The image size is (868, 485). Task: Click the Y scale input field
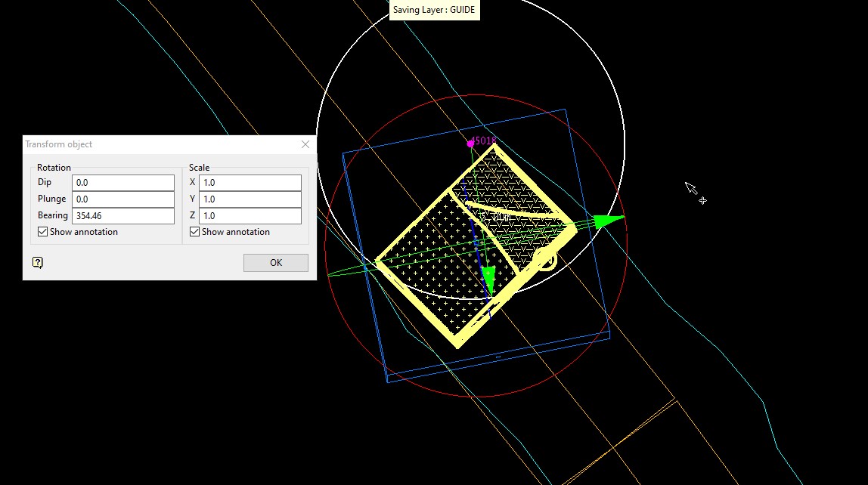(250, 199)
